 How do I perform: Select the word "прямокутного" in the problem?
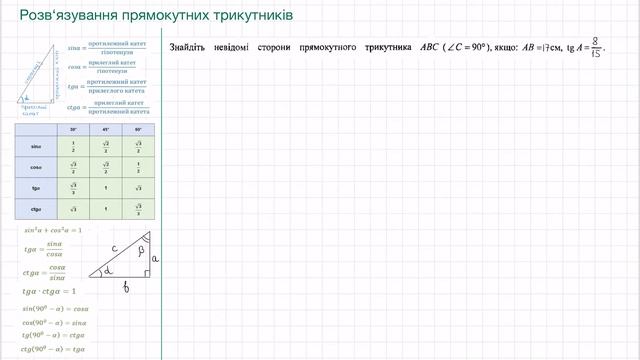pyautogui.click(x=328, y=48)
